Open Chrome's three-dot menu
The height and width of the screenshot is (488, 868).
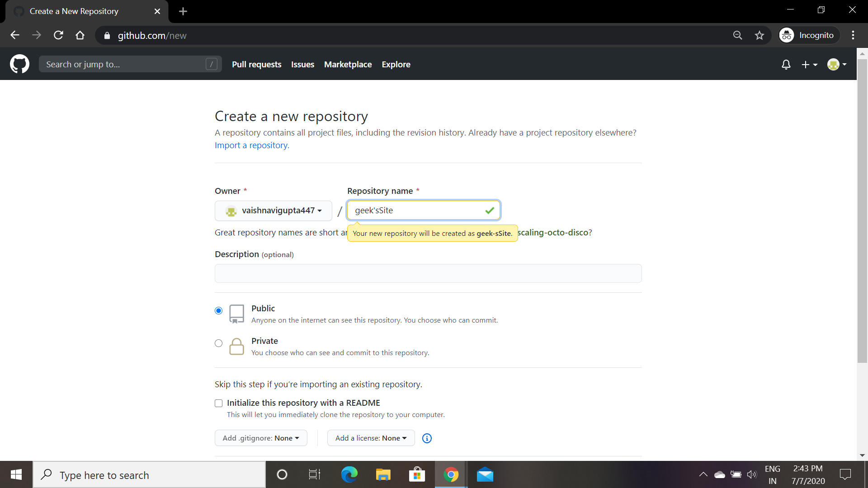(853, 35)
